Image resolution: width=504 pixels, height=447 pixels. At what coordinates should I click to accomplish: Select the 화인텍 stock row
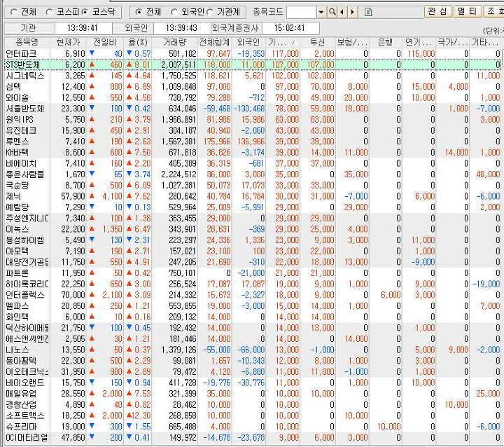coord(252,317)
